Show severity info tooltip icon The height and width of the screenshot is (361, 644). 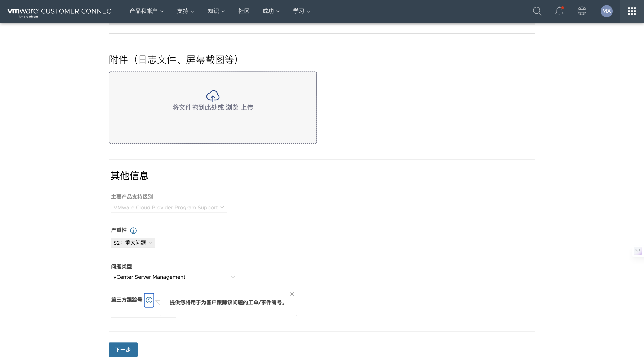(x=133, y=231)
